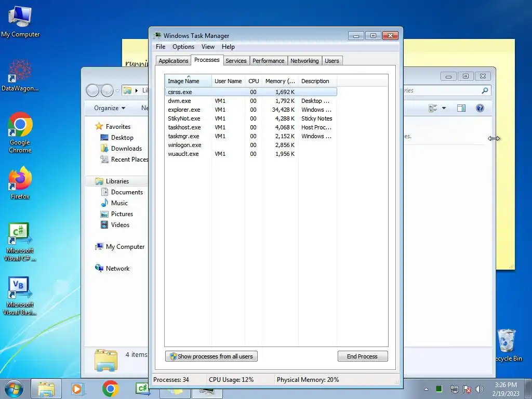Switch to the Networking tab

(304, 61)
